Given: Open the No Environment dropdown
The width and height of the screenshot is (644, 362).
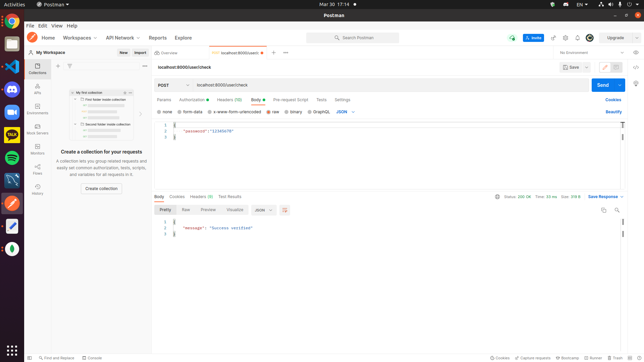Looking at the screenshot, I should (x=592, y=53).
